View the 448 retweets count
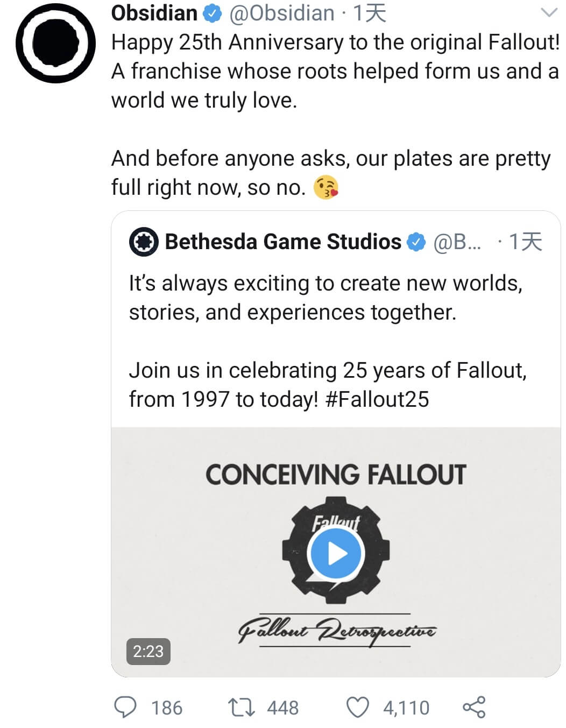Screen dimensions: 566x728 tap(282, 708)
